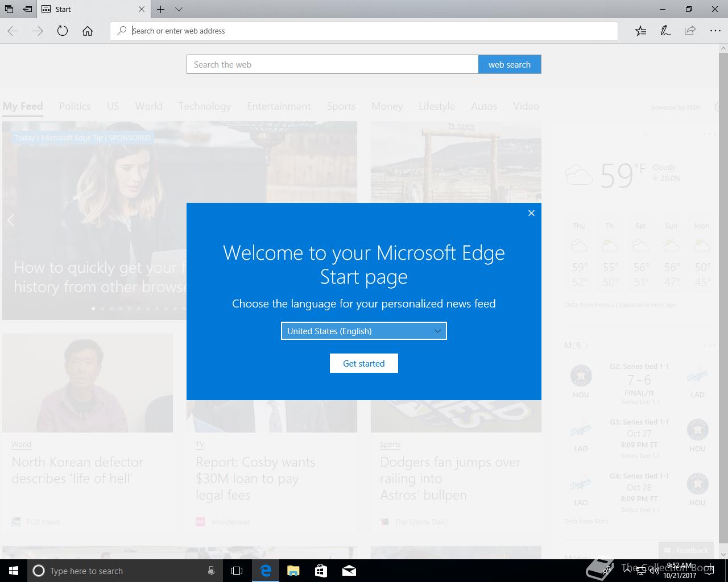The width and height of the screenshot is (728, 582).
Task: Open the Mail app from taskbar
Action: pyautogui.click(x=349, y=571)
